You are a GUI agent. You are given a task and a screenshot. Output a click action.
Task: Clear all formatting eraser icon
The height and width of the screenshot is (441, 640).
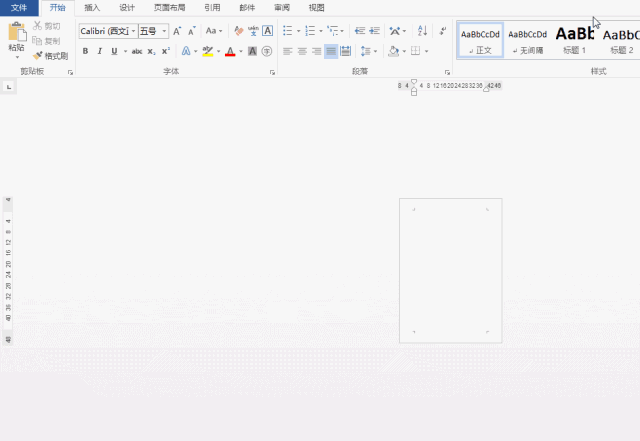[238, 31]
